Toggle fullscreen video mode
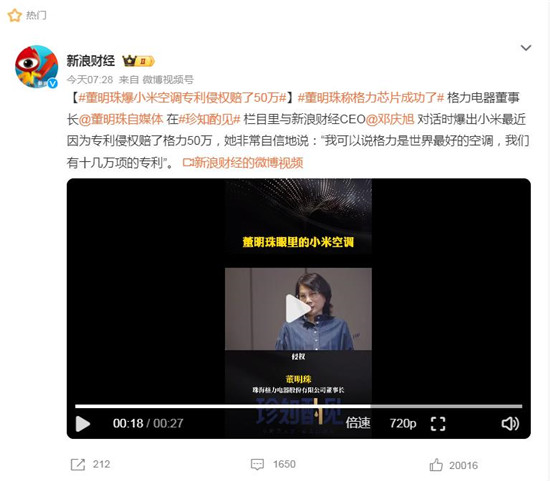The image size is (550, 481). pos(438,424)
